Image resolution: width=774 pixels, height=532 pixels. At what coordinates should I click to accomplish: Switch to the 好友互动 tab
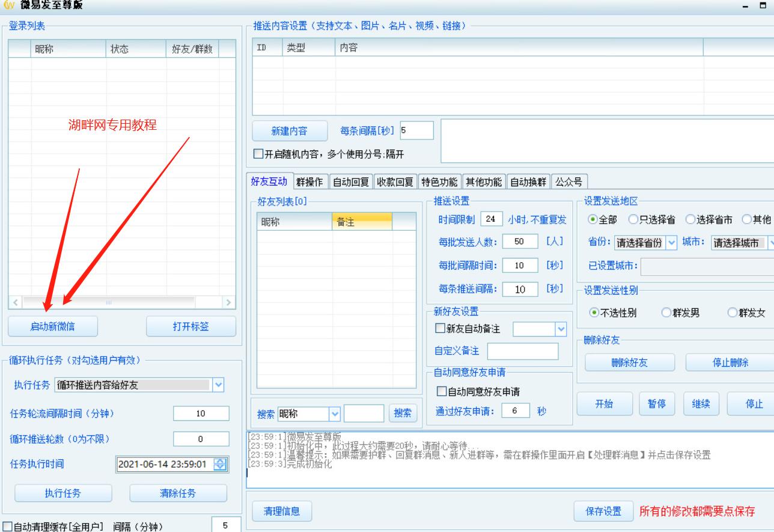coord(269,182)
